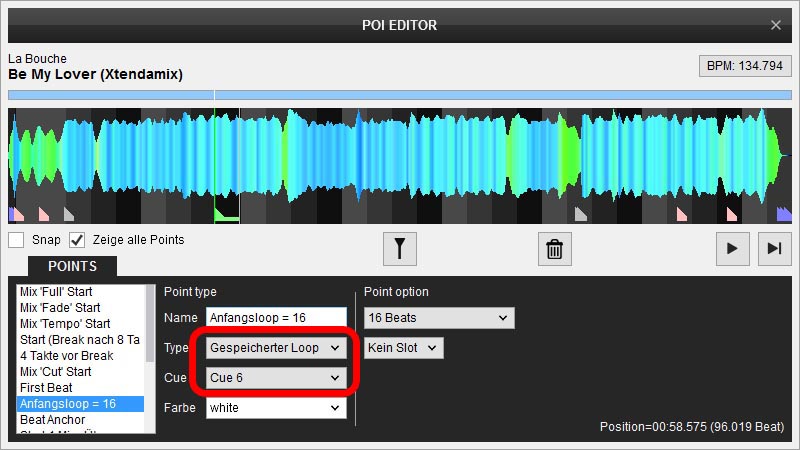
Task: Click the song position progress bar
Action: pyautogui.click(x=399, y=95)
